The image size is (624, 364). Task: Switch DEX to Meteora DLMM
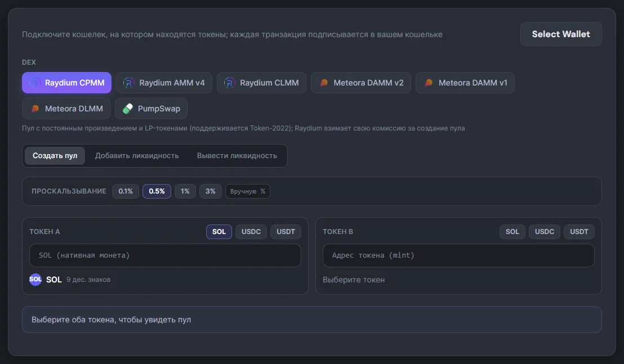(x=66, y=109)
